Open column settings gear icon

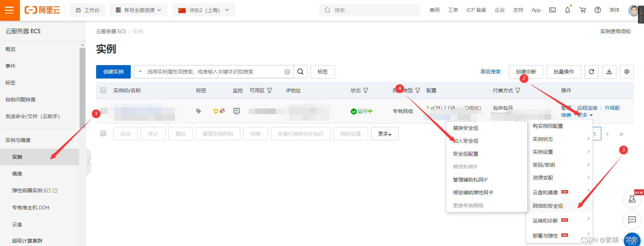pyautogui.click(x=627, y=71)
